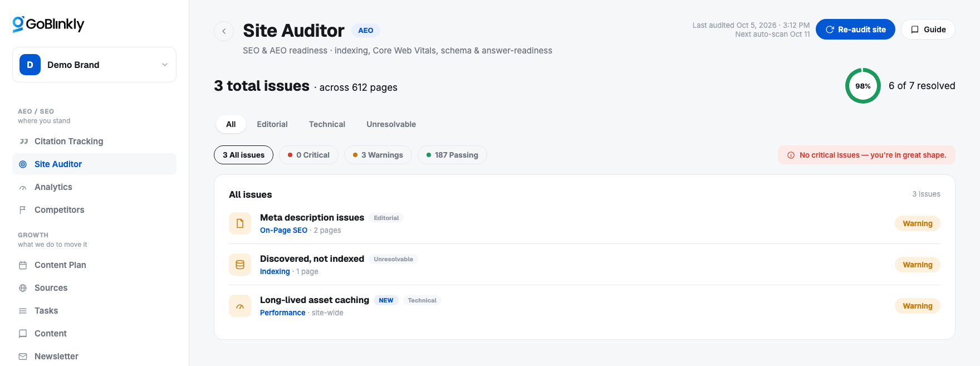Image resolution: width=980 pixels, height=366 pixels.
Task: Click the Unresolvable tag on indexed issue
Action: point(393,259)
